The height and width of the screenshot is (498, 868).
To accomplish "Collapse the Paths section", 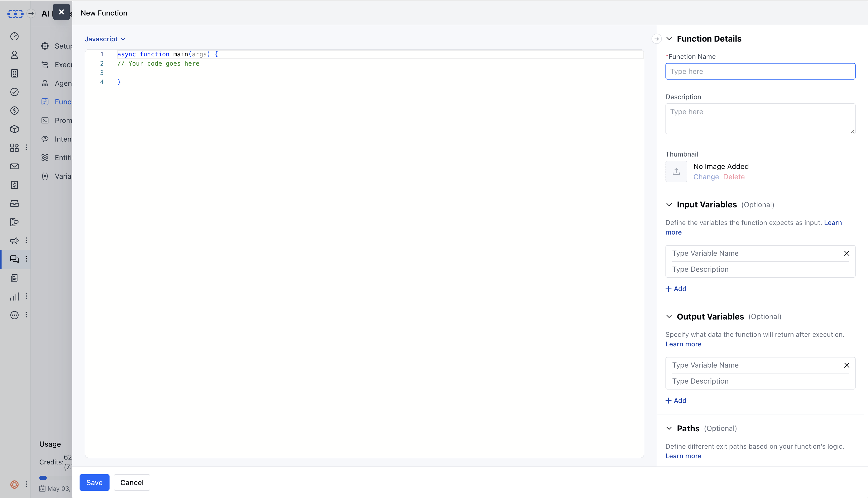I will pos(669,428).
